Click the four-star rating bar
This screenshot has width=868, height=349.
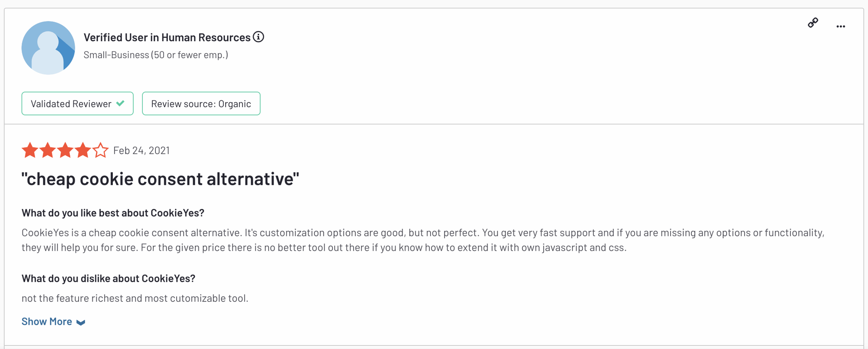pyautogui.click(x=65, y=150)
